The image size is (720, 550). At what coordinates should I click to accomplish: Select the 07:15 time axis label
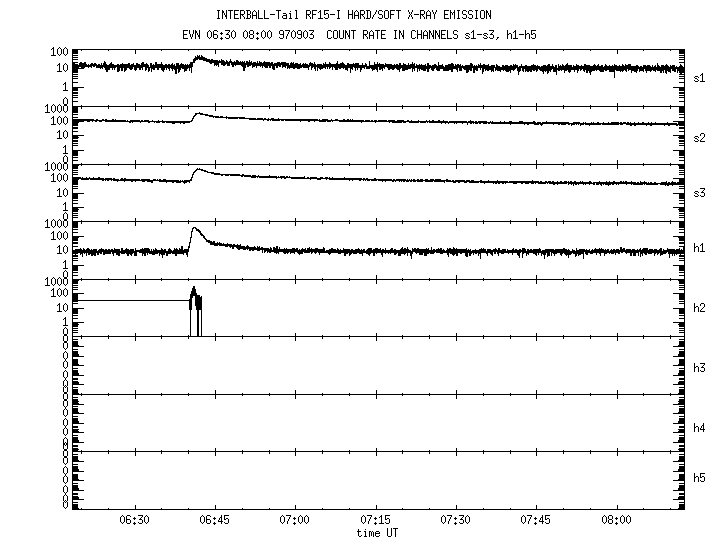click(375, 521)
